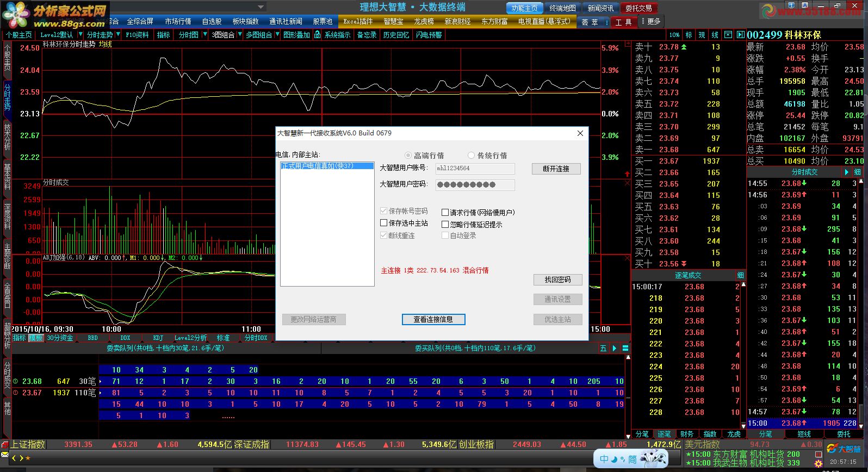
Task: Click the 更多 grip handle icon
Action: click(x=642, y=21)
